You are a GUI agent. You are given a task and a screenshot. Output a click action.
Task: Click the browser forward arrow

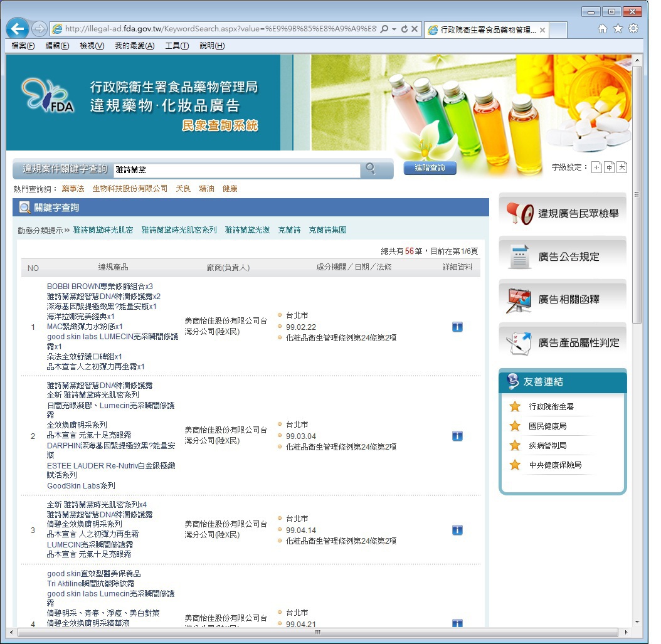(x=40, y=29)
